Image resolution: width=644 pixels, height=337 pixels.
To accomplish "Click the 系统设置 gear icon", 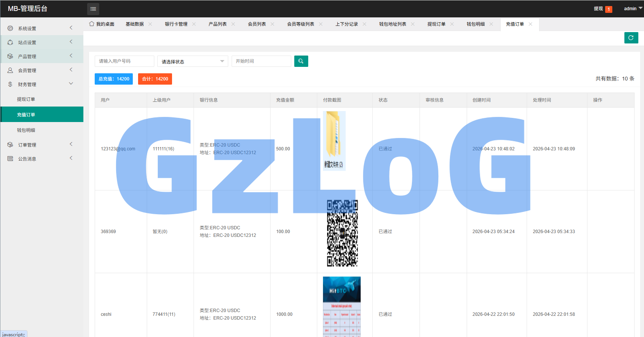I will 10,28.
